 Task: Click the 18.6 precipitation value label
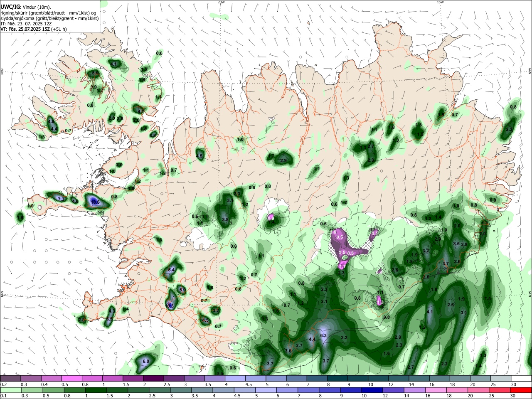(95, 202)
